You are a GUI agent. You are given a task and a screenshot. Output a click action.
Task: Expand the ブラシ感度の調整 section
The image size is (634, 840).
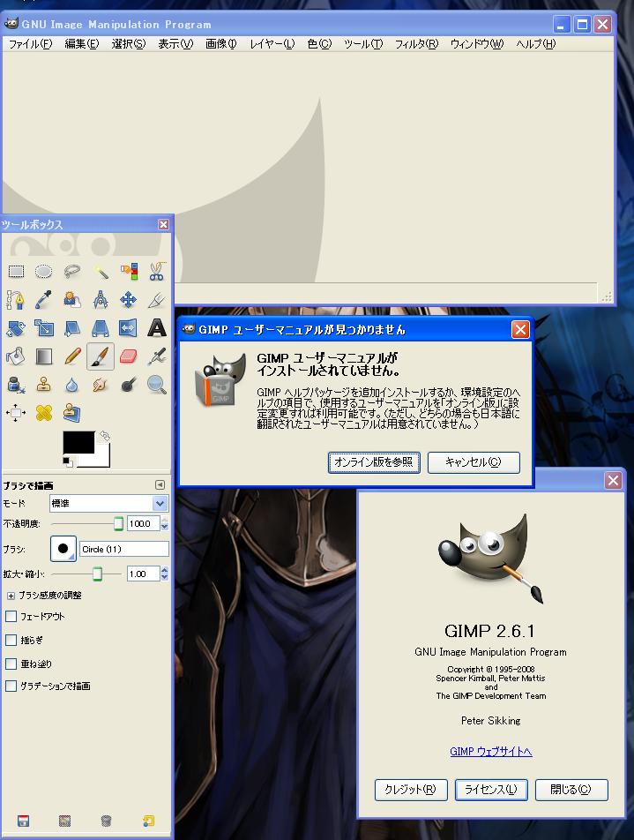pos(11,596)
